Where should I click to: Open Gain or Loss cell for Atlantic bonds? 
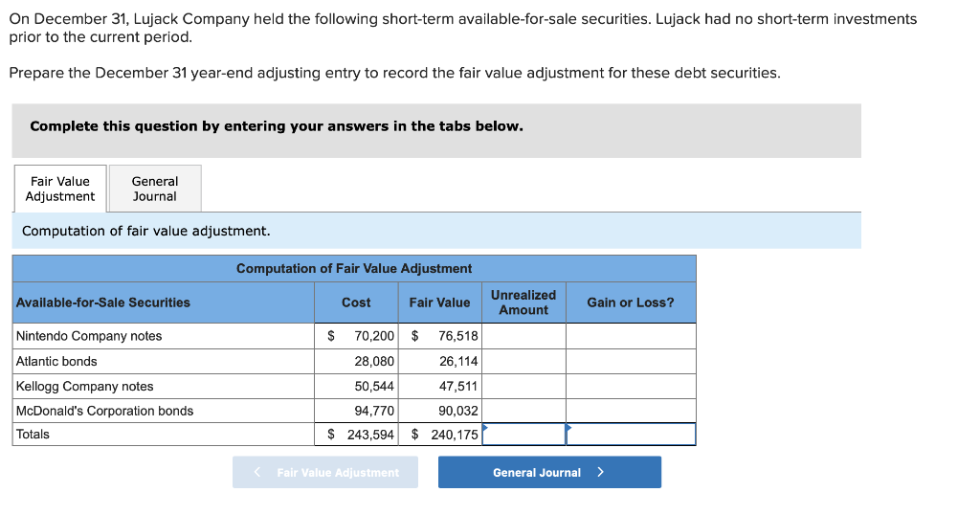631,361
